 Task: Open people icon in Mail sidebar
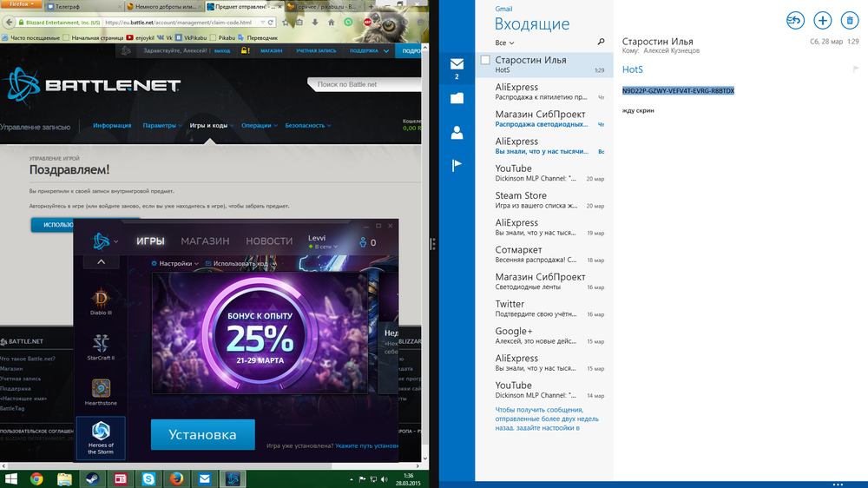point(457,132)
